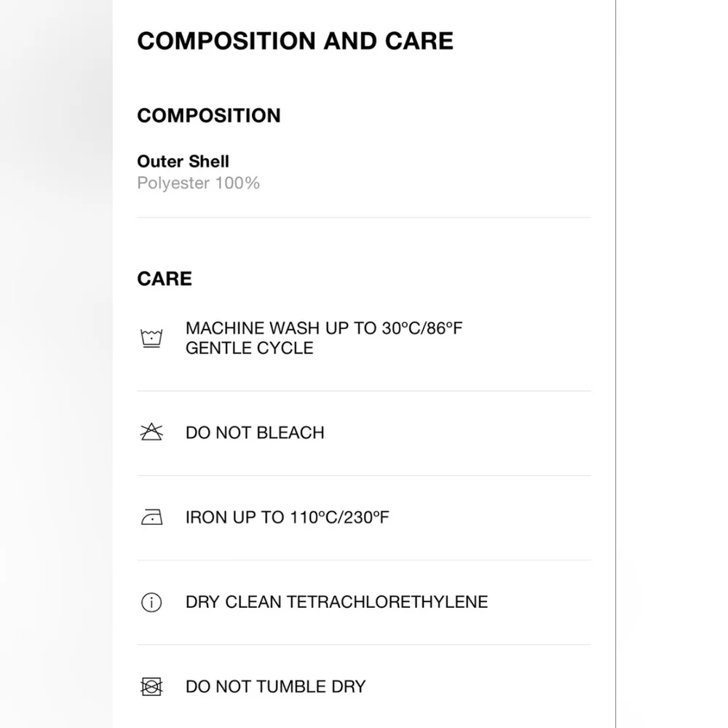This screenshot has width=728, height=728.
Task: Click the divider line below Polyester 100%
Action: coord(364,217)
